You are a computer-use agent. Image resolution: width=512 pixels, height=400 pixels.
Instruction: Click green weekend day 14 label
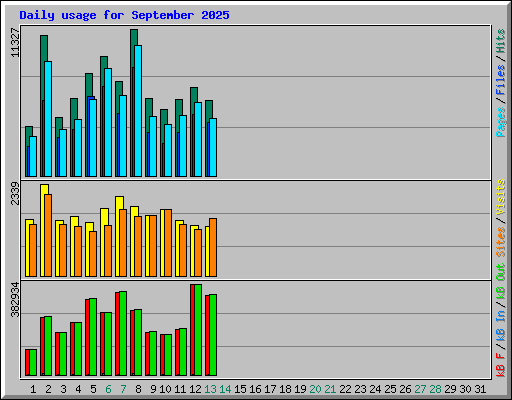click(225, 389)
